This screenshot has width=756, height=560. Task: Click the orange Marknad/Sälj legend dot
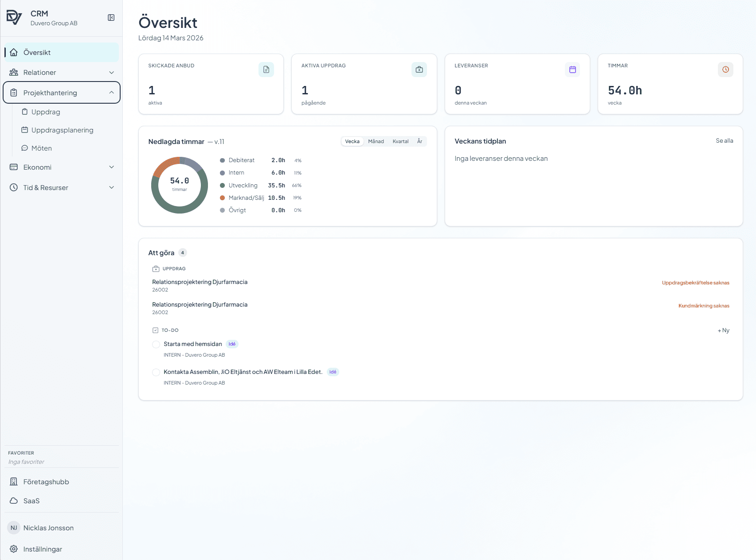[x=222, y=198]
